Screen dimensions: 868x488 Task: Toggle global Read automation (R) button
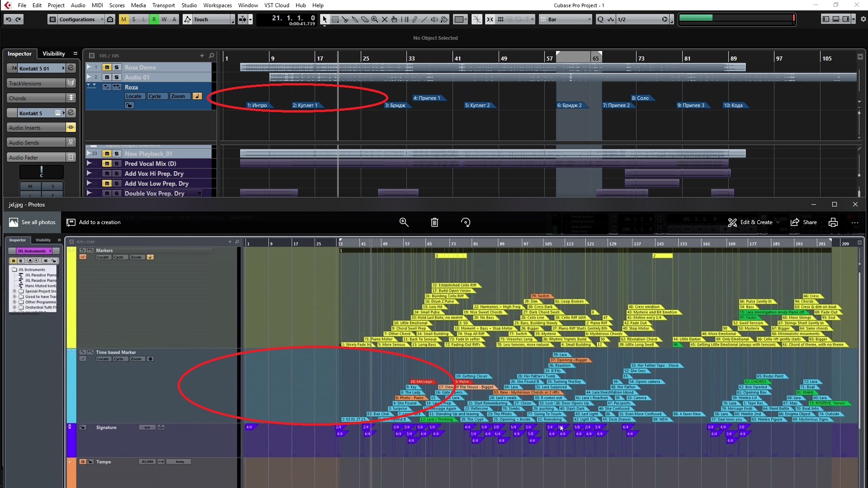(x=154, y=19)
